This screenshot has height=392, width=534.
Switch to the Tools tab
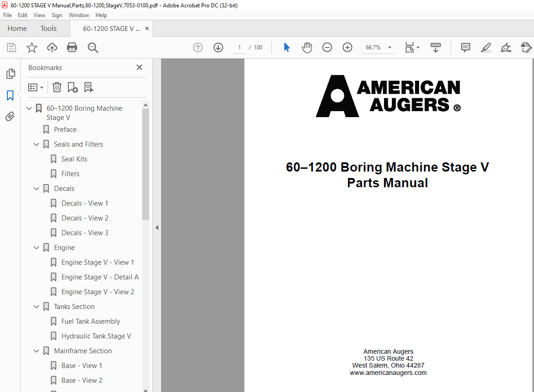pos(49,29)
